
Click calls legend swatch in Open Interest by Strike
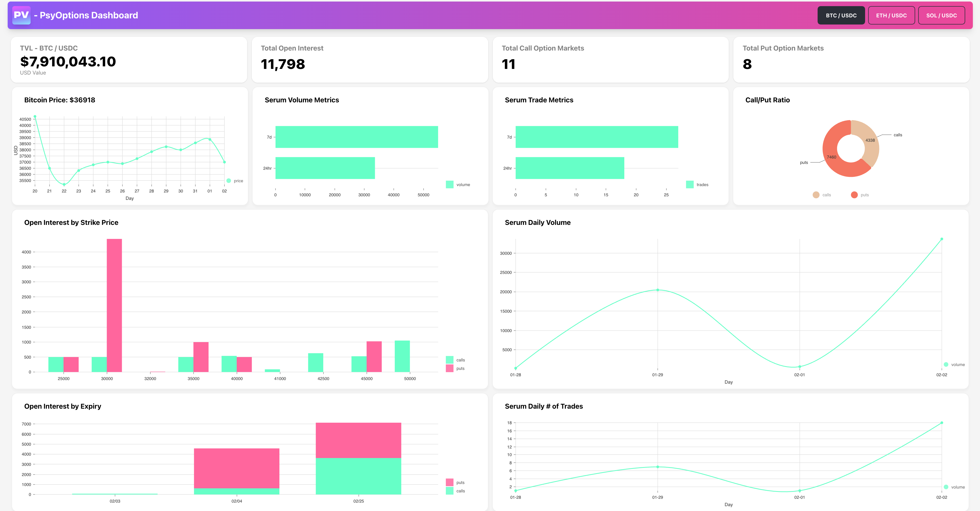(x=450, y=360)
